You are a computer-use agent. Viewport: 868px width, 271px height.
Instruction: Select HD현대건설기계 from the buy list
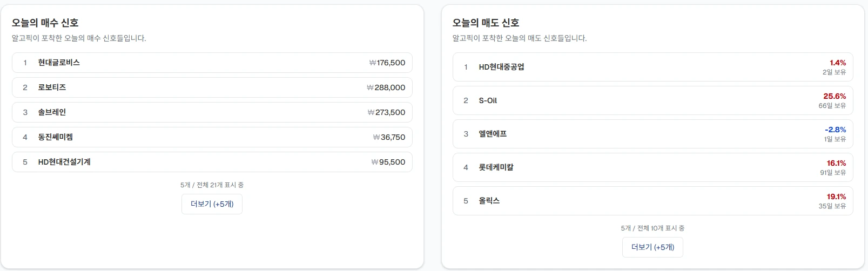(64, 162)
